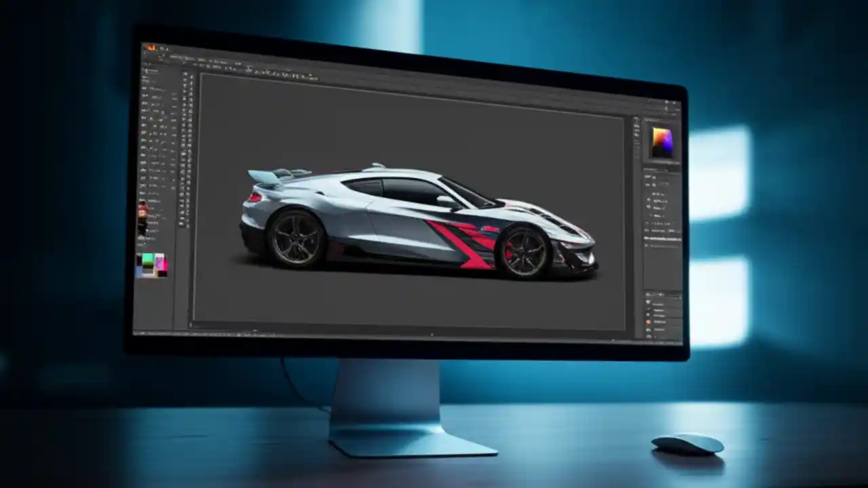Click the Photoshop app icon in the titlebar

[151, 47]
